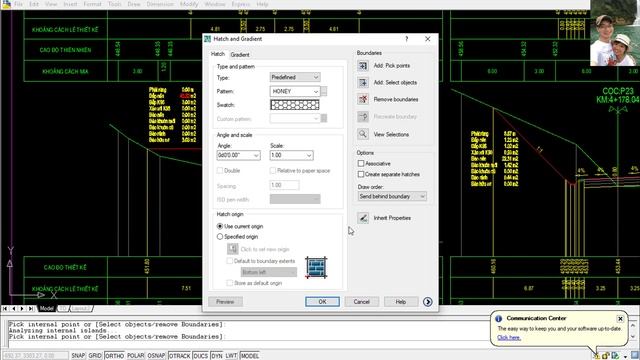The height and width of the screenshot is (360, 640).
Task: Click the OK button
Action: click(x=322, y=302)
